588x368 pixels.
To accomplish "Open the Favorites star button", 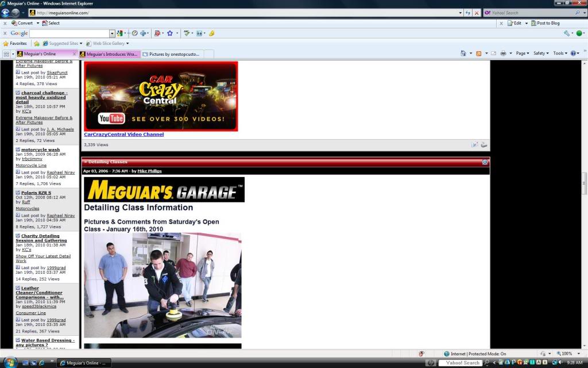I will click(x=15, y=44).
